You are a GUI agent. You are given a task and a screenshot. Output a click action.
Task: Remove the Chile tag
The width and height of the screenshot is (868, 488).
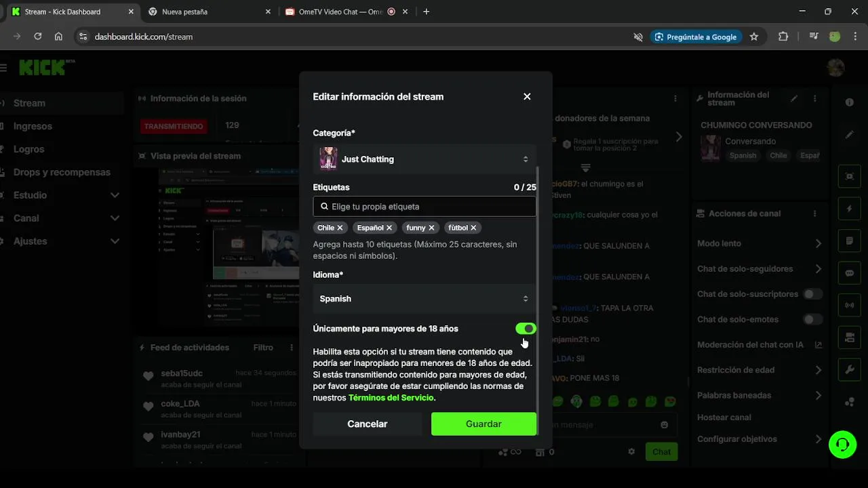[340, 228]
